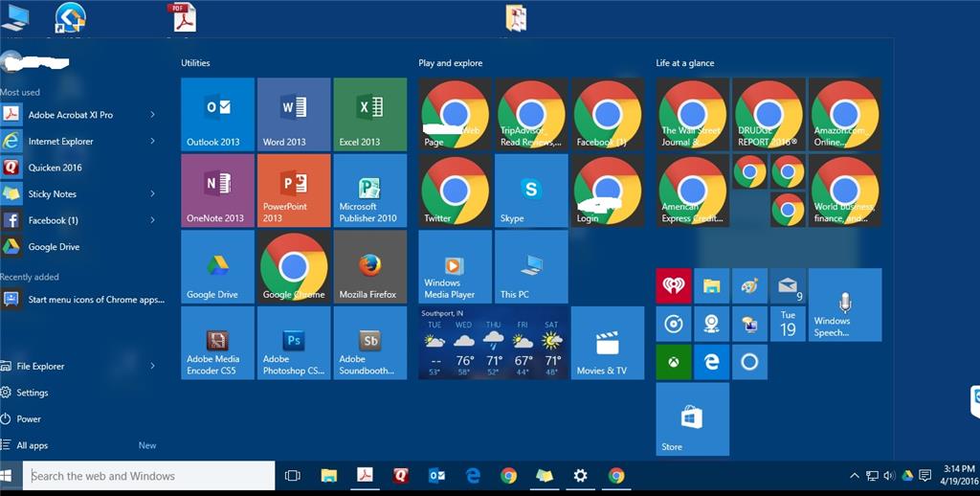This screenshot has width=980, height=496.
Task: Open the TripAdvisor Chrome app tile
Action: [531, 115]
